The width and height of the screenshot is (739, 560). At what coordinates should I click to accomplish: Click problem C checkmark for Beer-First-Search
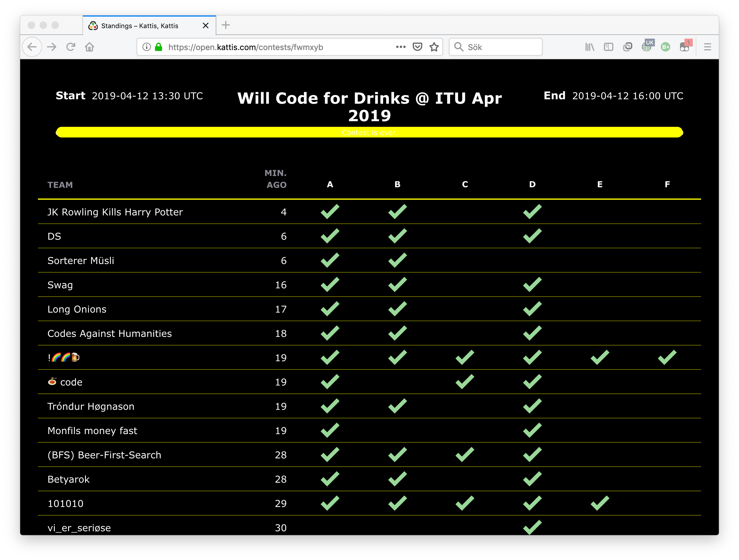click(x=465, y=455)
